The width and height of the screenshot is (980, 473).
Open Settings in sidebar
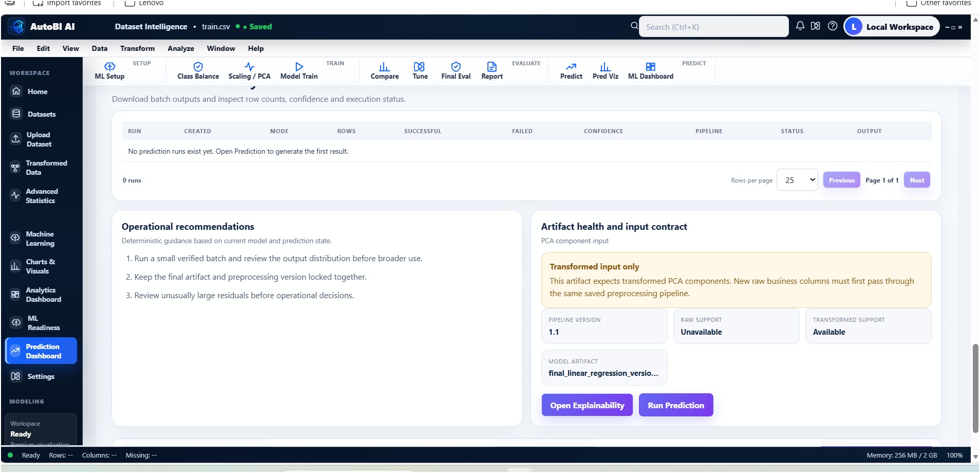(41, 376)
